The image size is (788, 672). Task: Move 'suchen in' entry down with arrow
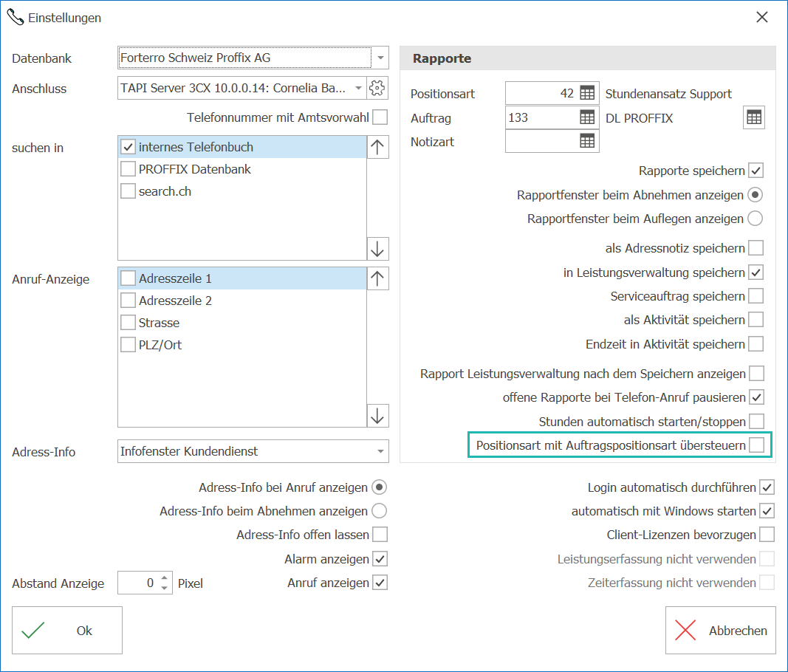coord(377,249)
